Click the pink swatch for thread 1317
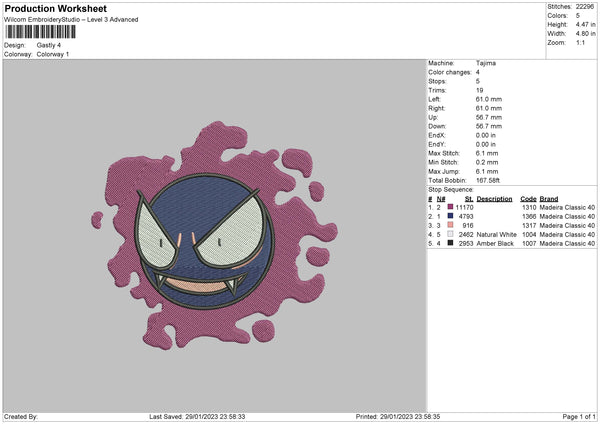The height and width of the screenshot is (424, 600). coord(450,225)
